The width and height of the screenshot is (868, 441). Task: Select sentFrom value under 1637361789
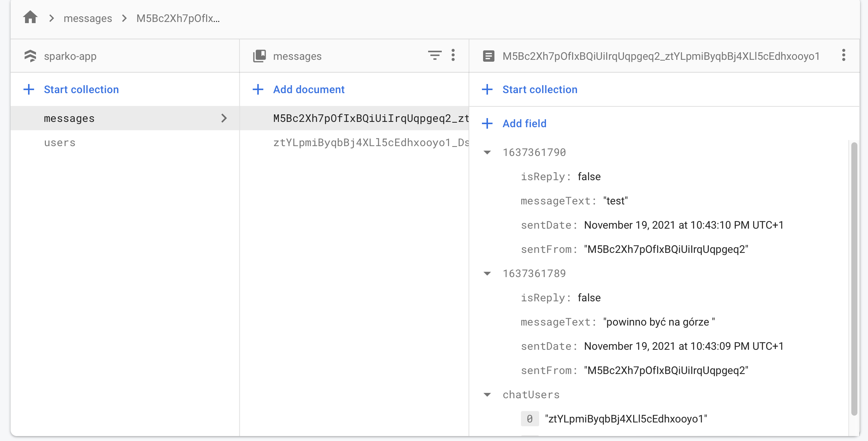666,370
